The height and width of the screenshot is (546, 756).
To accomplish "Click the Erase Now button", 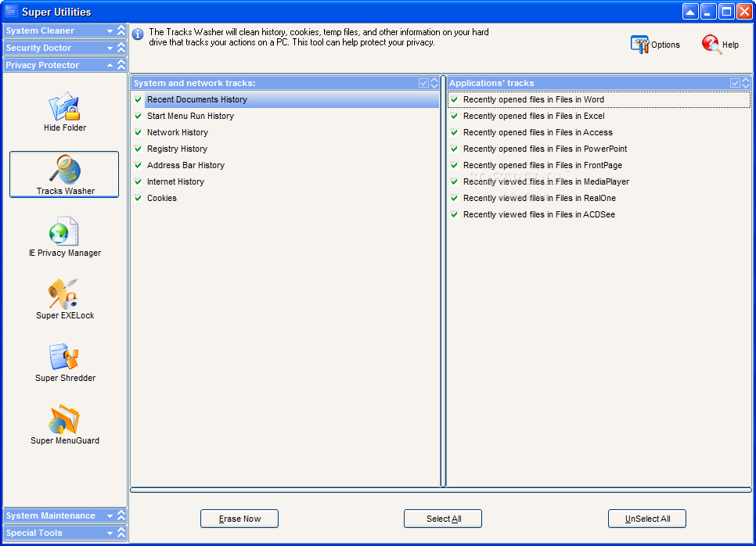I will (x=239, y=519).
